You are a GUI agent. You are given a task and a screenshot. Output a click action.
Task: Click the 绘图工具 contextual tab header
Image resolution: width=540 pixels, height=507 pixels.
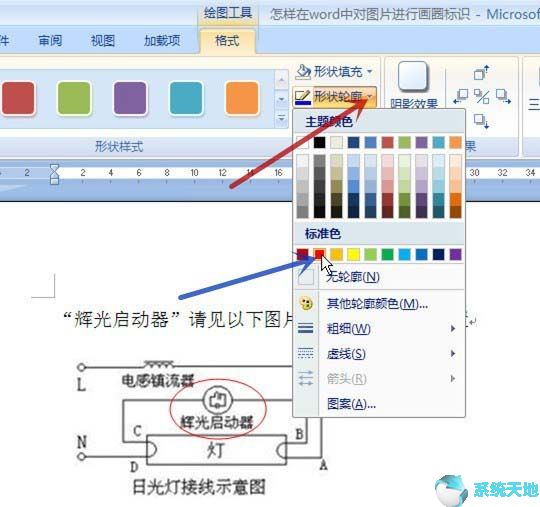click(228, 13)
